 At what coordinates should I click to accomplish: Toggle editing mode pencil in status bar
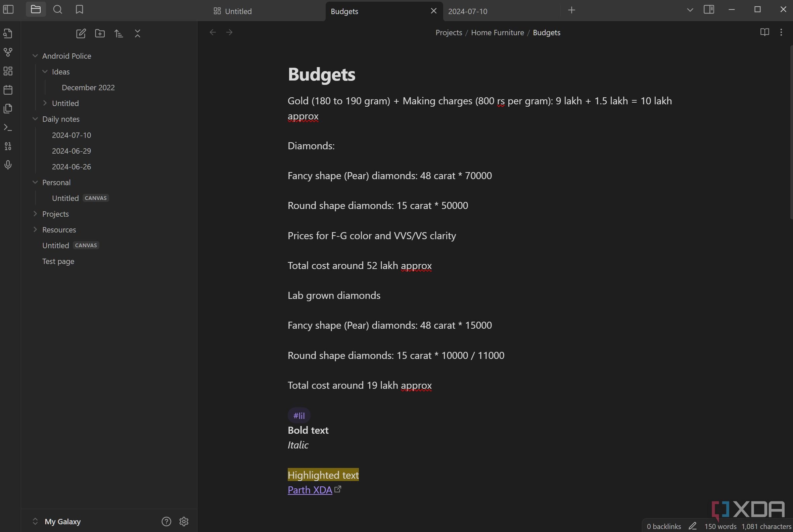tap(693, 526)
